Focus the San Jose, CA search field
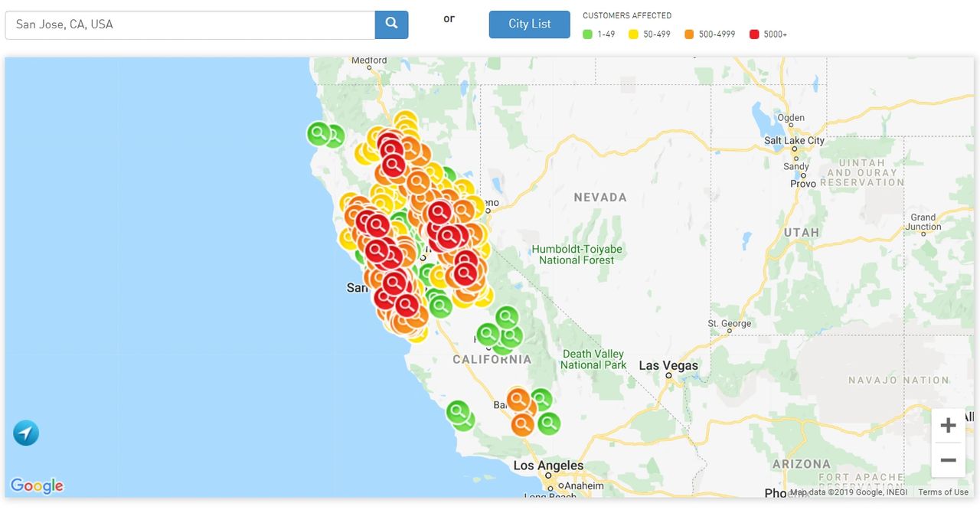This screenshot has width=980, height=510. coord(190,25)
